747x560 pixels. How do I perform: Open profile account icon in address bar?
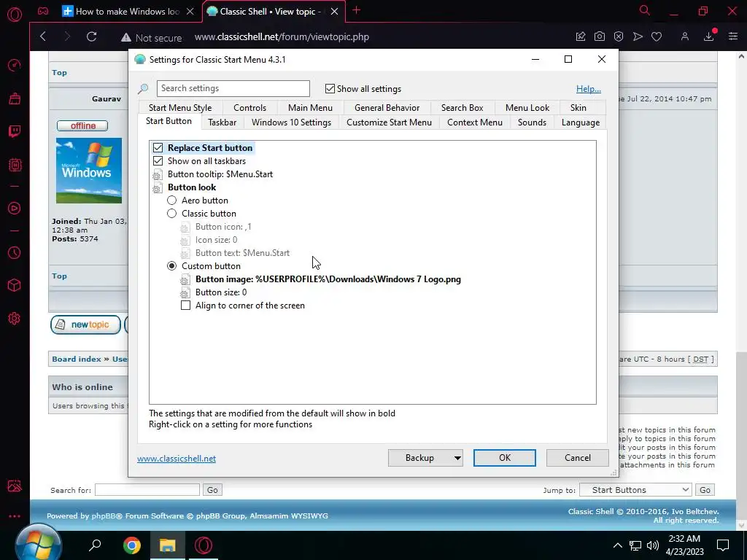click(x=684, y=36)
